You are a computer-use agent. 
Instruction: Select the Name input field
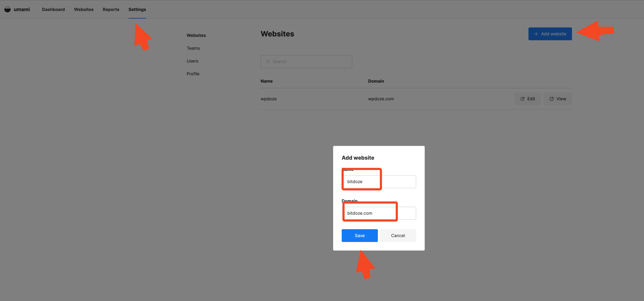(x=379, y=181)
